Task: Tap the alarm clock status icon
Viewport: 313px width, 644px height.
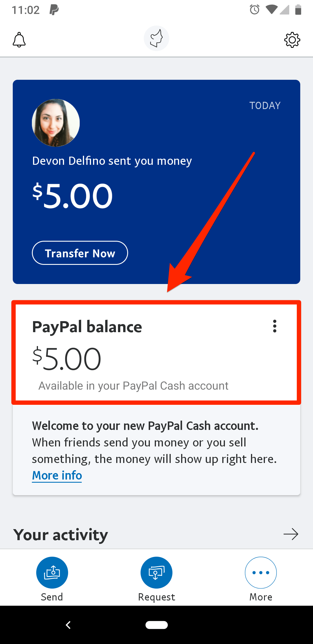Action: pos(254,10)
